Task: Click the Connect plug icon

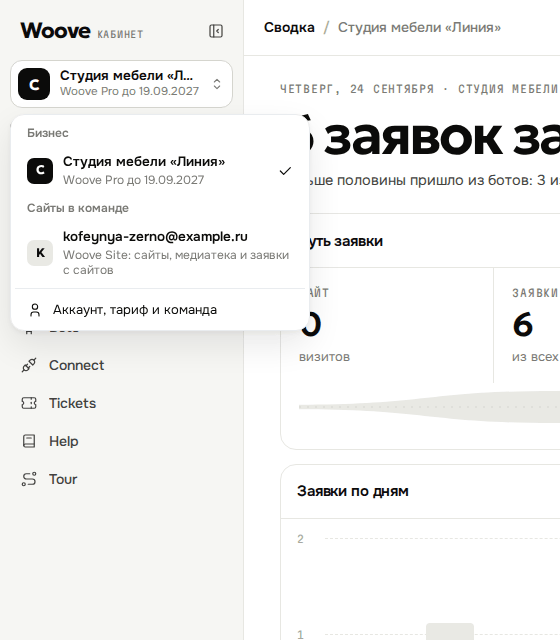Action: point(29,365)
